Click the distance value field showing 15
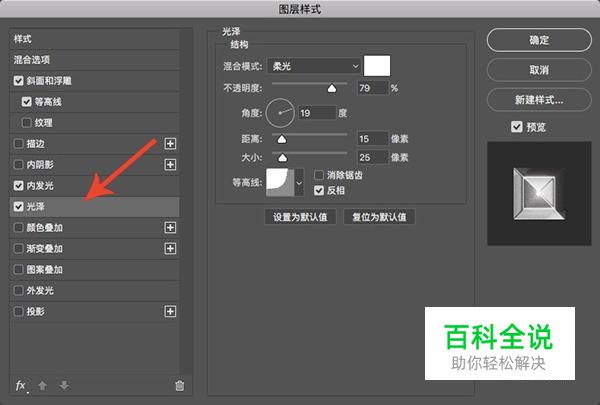 pos(373,139)
